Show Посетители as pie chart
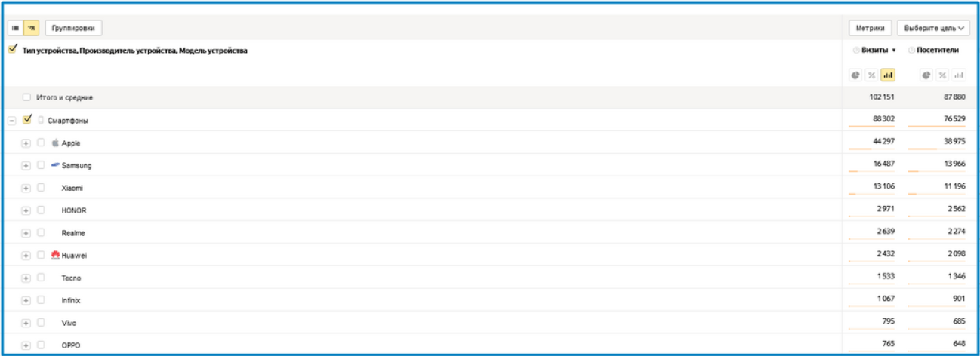The width and height of the screenshot is (980, 356). click(926, 75)
